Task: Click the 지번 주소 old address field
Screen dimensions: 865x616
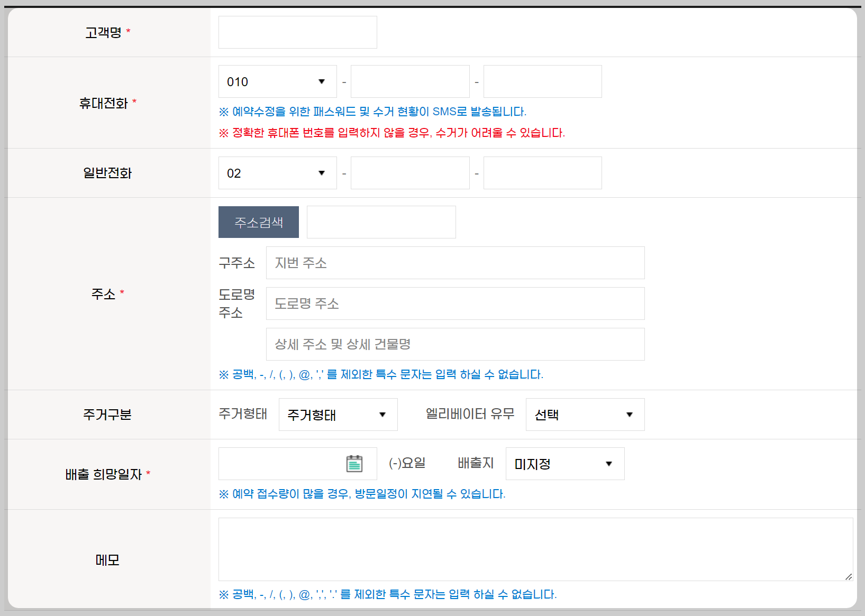Action: [x=455, y=263]
